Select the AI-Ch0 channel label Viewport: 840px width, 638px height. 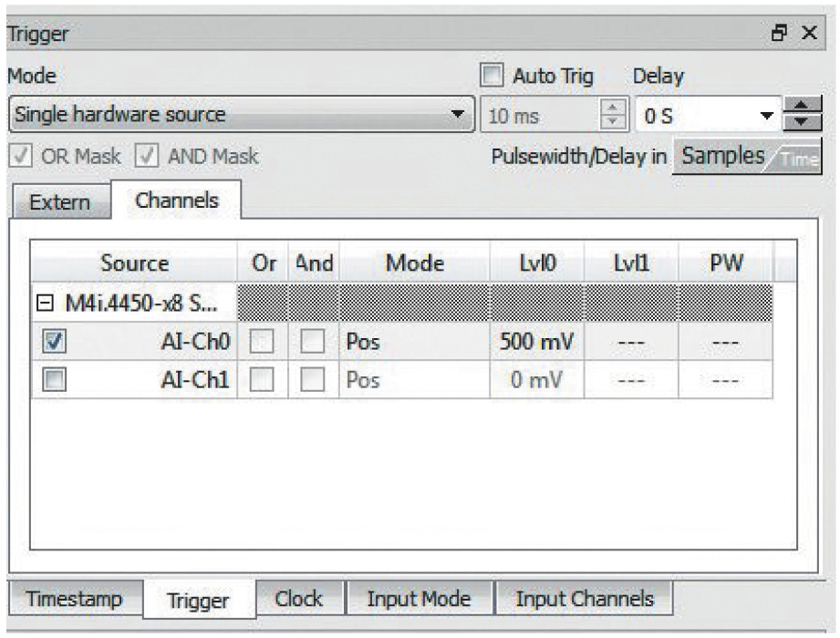pyautogui.click(x=195, y=342)
